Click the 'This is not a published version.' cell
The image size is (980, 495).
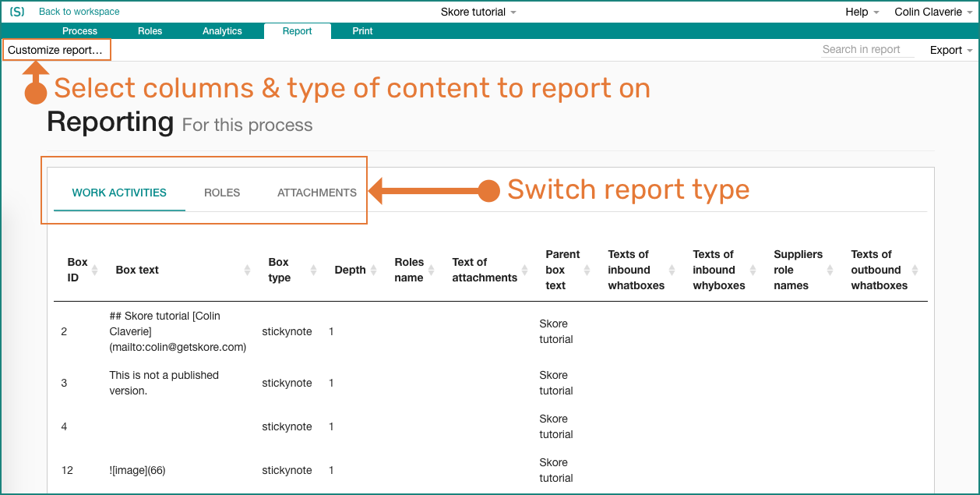click(164, 383)
